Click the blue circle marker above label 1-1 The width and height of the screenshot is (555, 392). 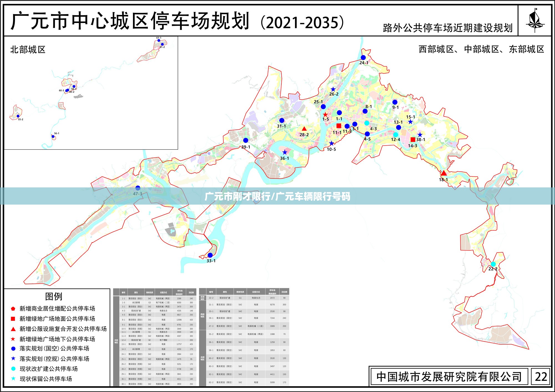(339, 113)
